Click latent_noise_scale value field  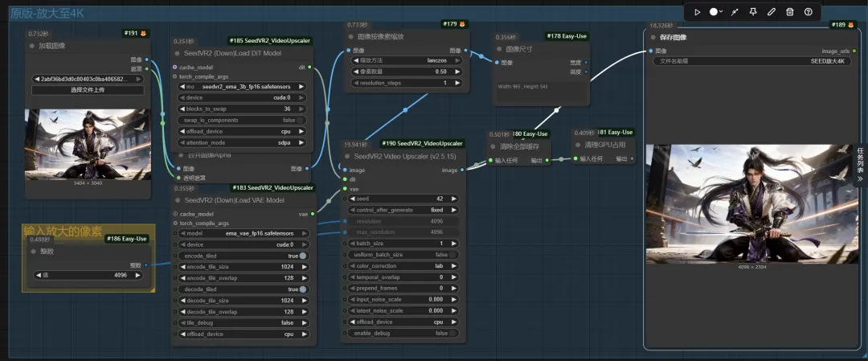(403, 310)
